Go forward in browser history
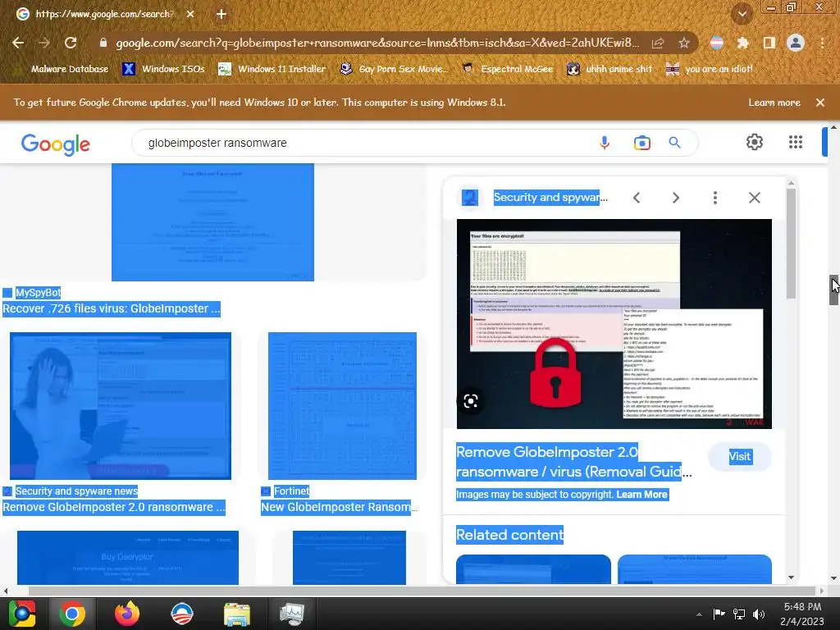 coord(44,43)
